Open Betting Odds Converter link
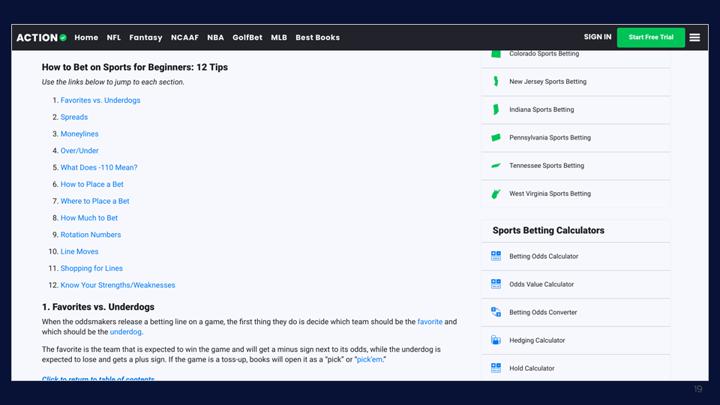 543,312
